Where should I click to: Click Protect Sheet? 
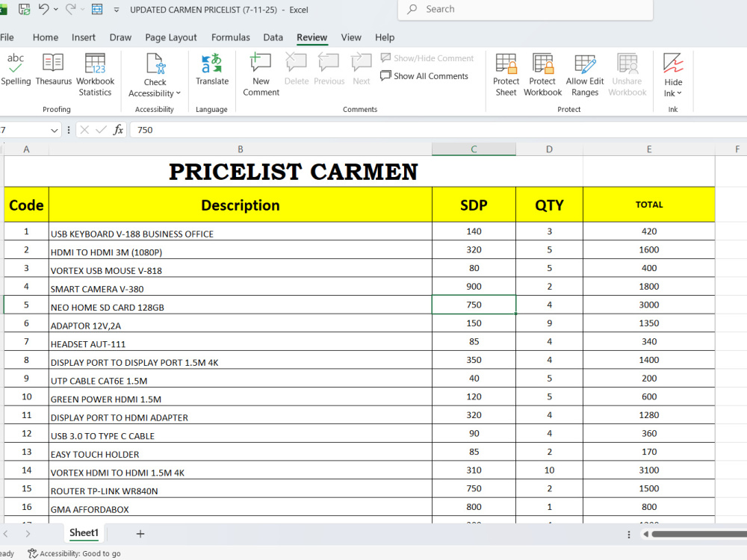tap(506, 75)
